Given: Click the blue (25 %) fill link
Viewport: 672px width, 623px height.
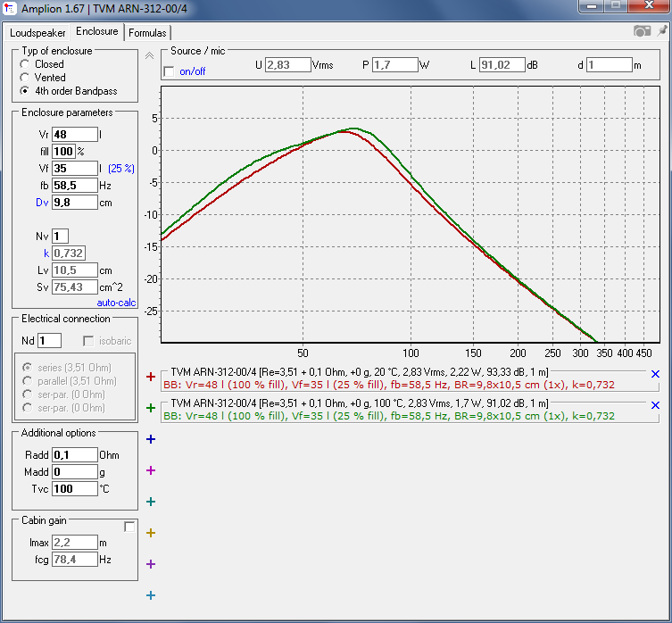Looking at the screenshot, I should 121,169.
